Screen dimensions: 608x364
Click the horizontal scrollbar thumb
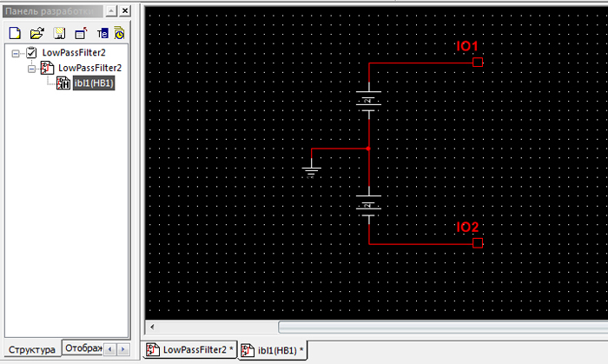point(443,327)
